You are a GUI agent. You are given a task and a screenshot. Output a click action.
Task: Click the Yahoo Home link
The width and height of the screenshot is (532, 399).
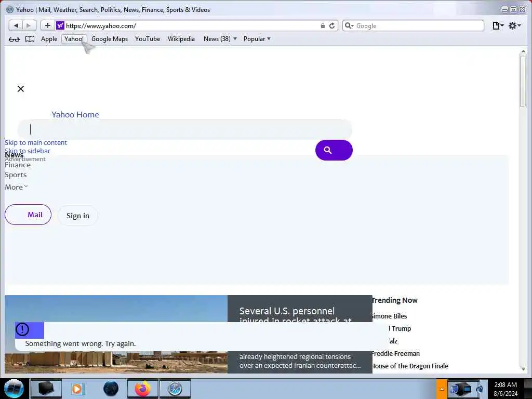pos(75,115)
